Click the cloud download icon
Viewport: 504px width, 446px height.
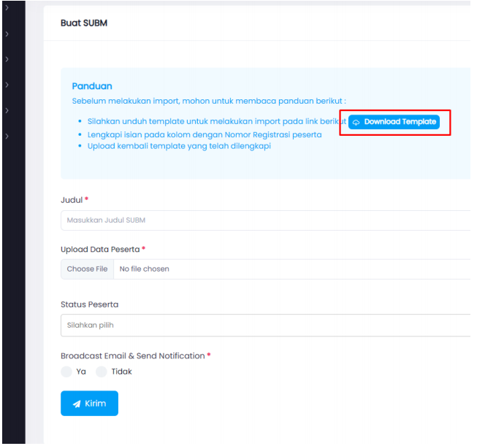coord(356,123)
